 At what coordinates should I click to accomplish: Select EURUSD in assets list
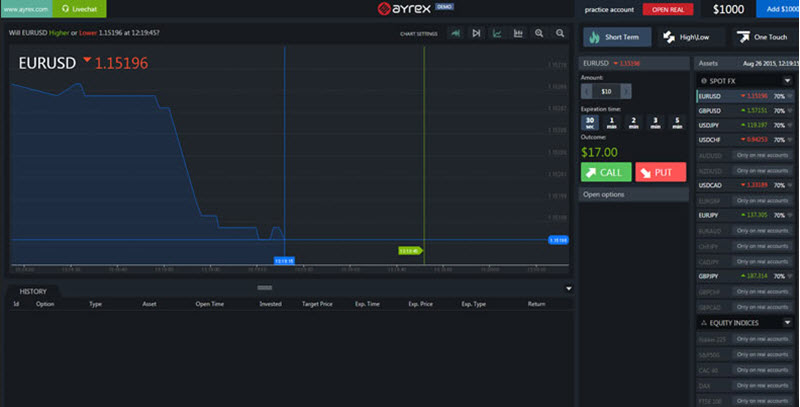tap(745, 96)
